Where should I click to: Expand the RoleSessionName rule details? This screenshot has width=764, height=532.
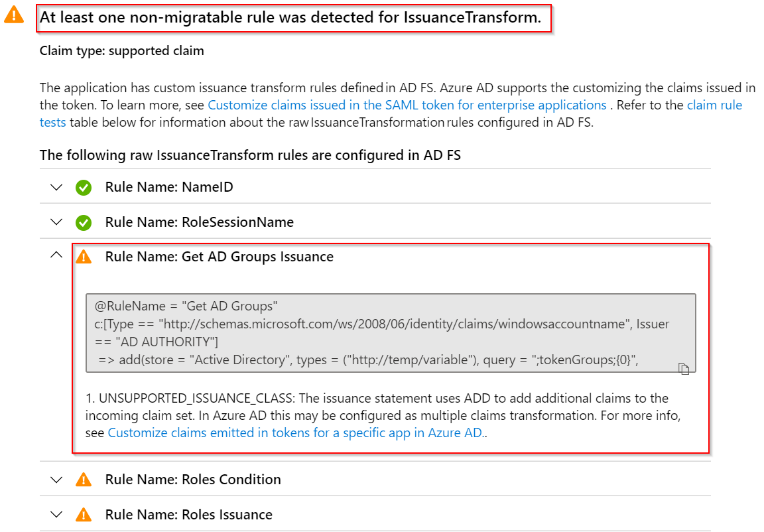point(56,222)
